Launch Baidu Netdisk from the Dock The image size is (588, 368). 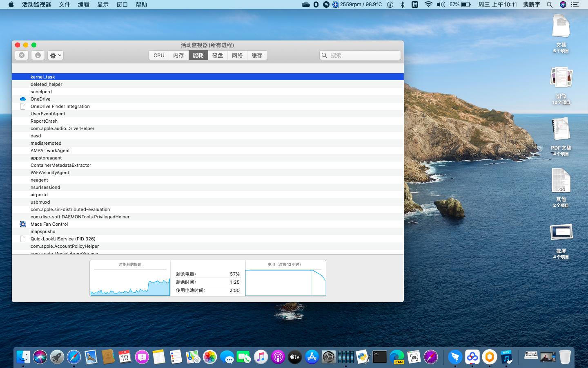pyautogui.click(x=473, y=357)
